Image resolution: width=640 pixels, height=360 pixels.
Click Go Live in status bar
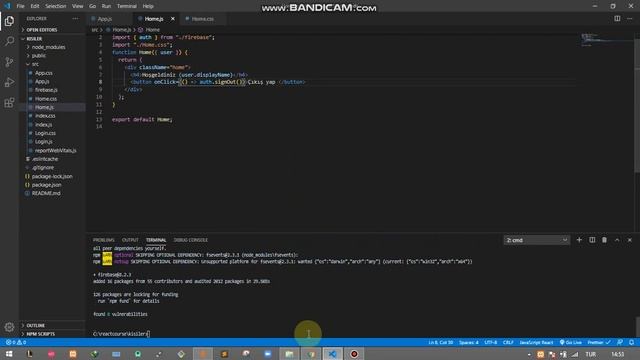[x=571, y=342]
